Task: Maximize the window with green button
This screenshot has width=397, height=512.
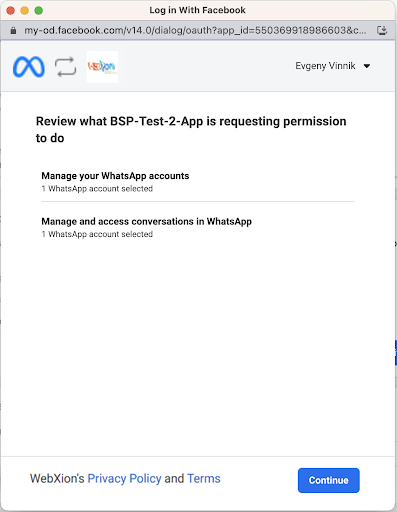Action: pos(39,11)
